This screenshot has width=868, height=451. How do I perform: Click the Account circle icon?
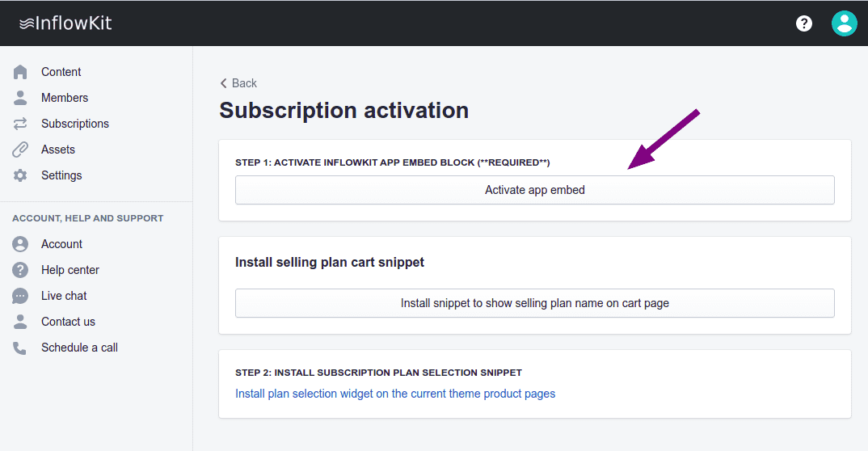(20, 244)
